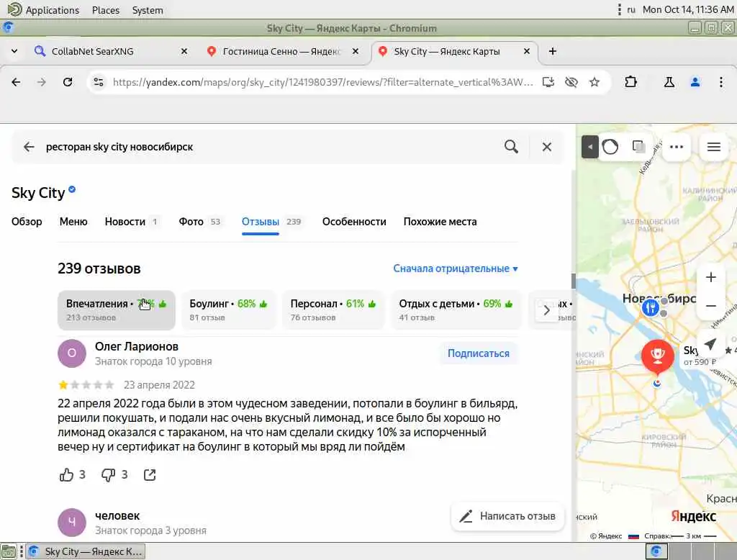Open the Меню tab
Screen dimensions: 737x560
[x=73, y=222]
